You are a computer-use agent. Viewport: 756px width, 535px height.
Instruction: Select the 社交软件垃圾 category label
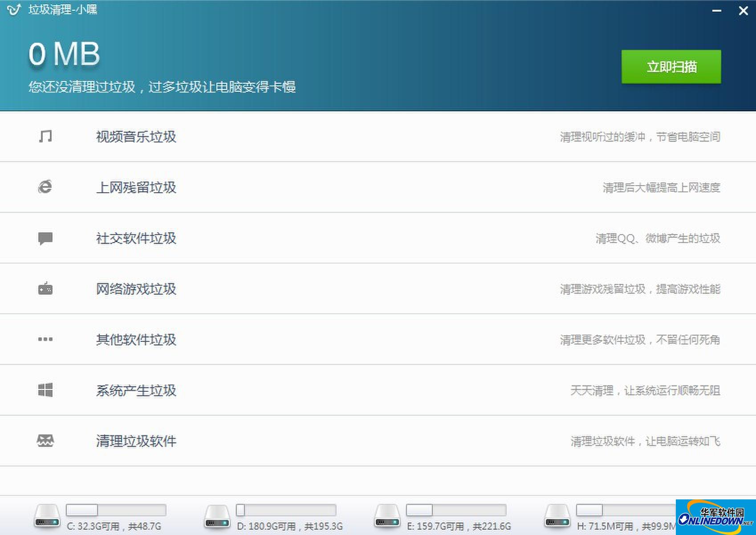point(136,238)
